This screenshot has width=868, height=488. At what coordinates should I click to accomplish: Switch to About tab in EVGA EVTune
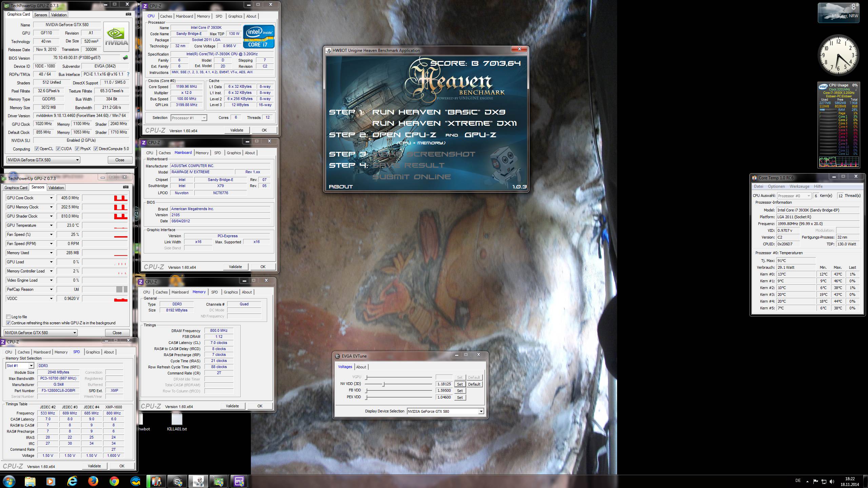[361, 367]
